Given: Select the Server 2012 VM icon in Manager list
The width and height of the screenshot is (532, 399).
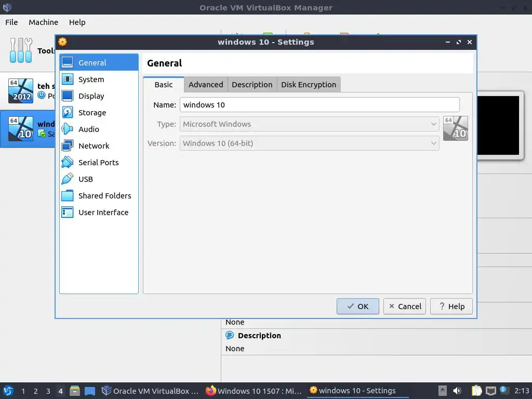Looking at the screenshot, I should point(21,90).
